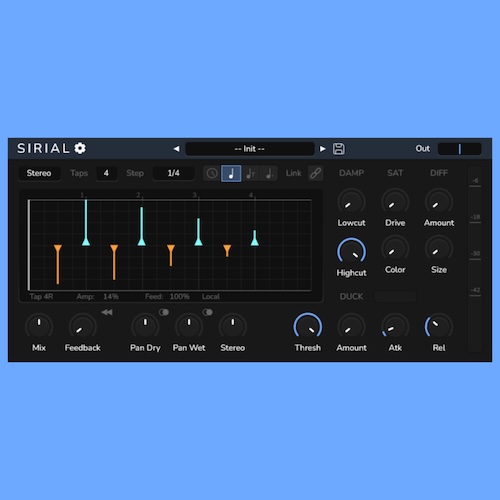
Task: Click the Duck Amount knob
Action: coord(351,327)
